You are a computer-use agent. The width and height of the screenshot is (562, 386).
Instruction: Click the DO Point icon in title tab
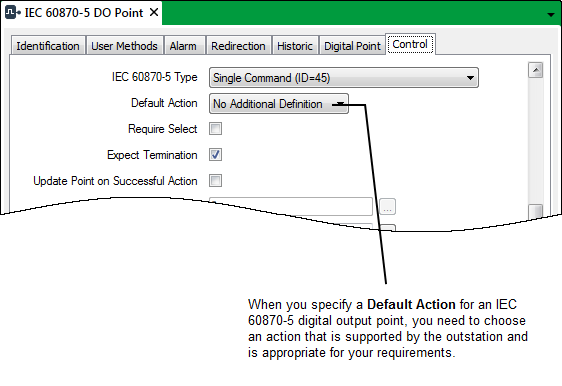[x=13, y=13]
